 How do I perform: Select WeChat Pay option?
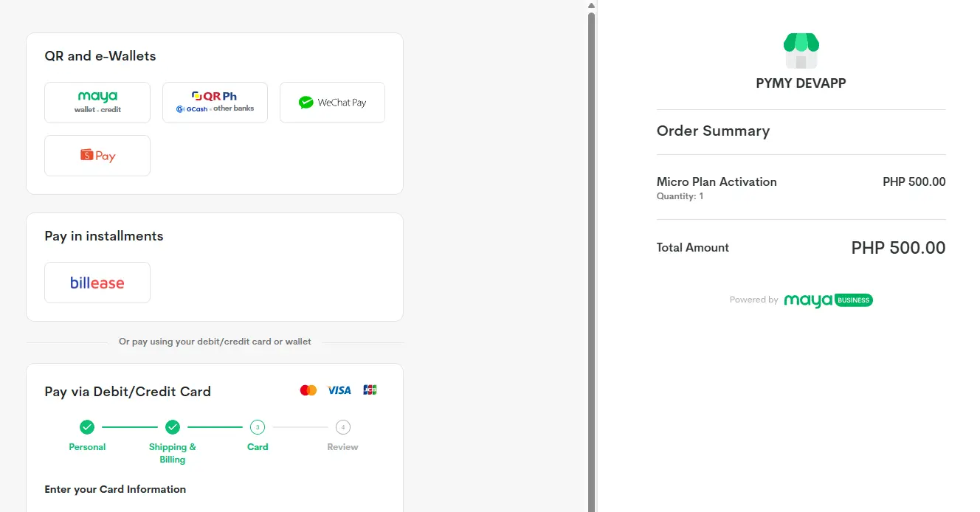[x=332, y=103]
